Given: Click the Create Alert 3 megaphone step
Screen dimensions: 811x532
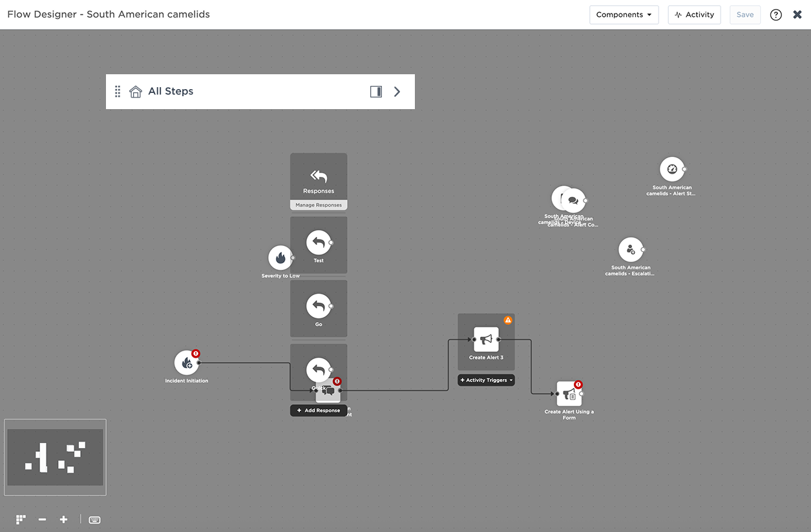Looking at the screenshot, I should (486, 339).
